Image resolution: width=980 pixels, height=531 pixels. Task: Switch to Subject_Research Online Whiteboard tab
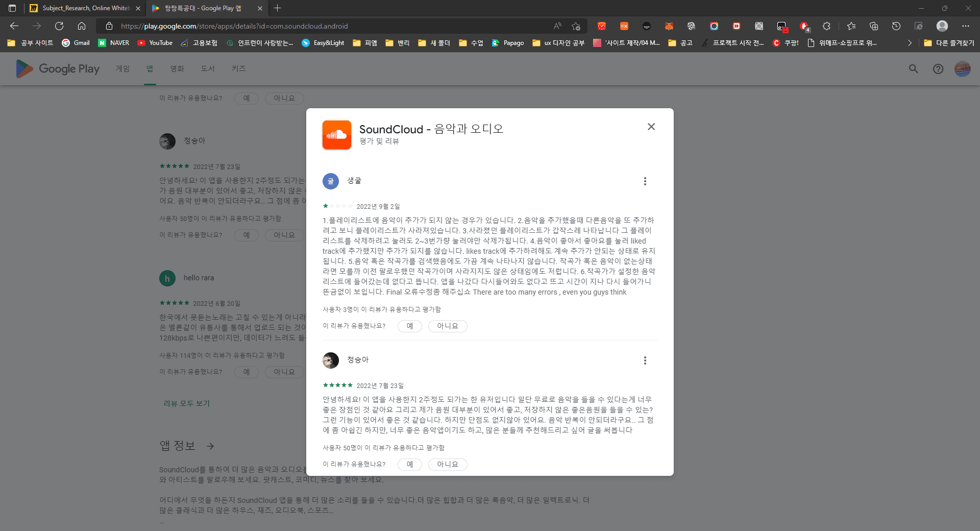tap(84, 8)
